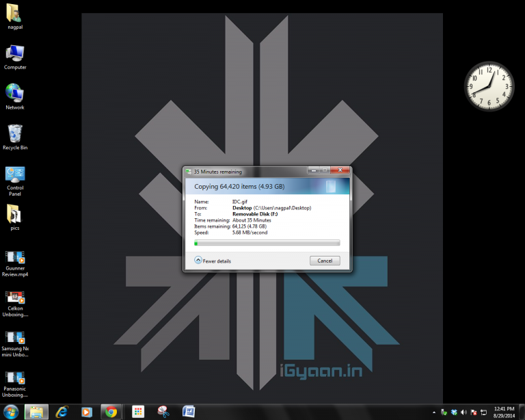Collapse the copy dialog with Fewer details
The width and height of the screenshot is (525, 420).
[213, 261]
